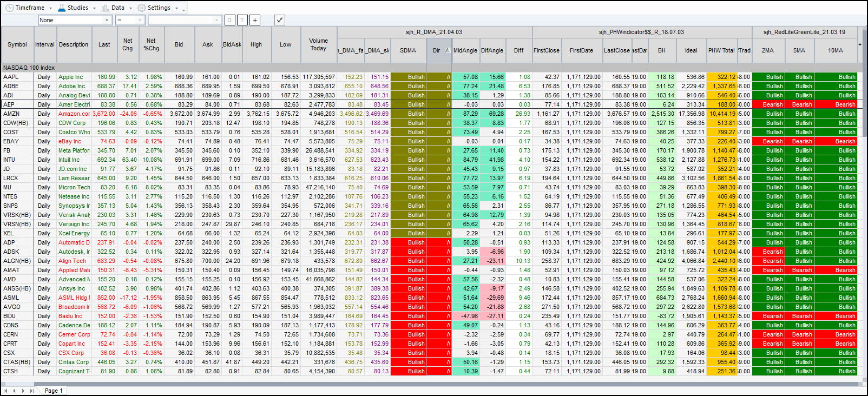Sort by the Description column header
Viewport: 868px width, 396px height.
pyautogui.click(x=74, y=44)
